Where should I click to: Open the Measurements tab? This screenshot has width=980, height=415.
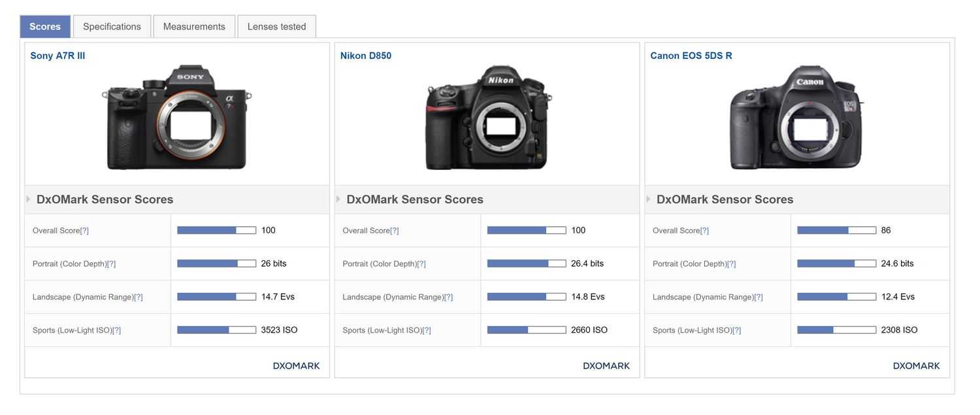click(x=194, y=27)
